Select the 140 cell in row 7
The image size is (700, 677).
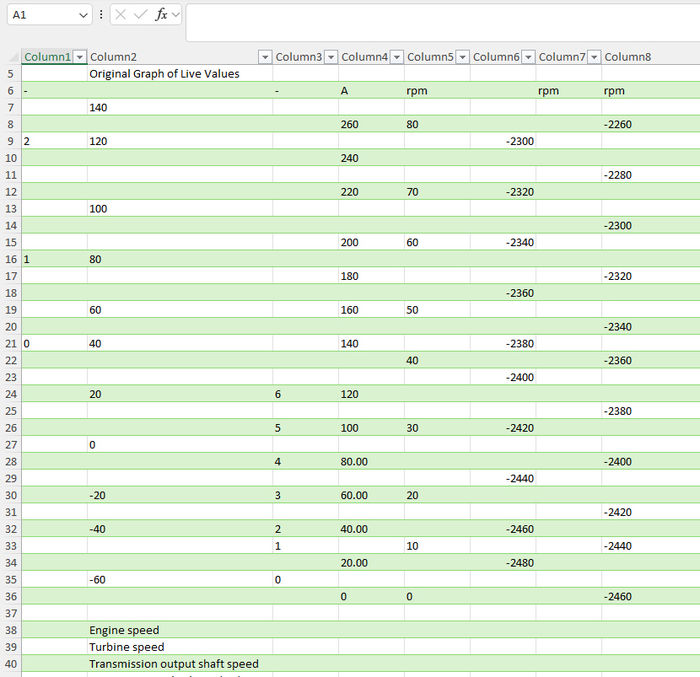pos(180,108)
